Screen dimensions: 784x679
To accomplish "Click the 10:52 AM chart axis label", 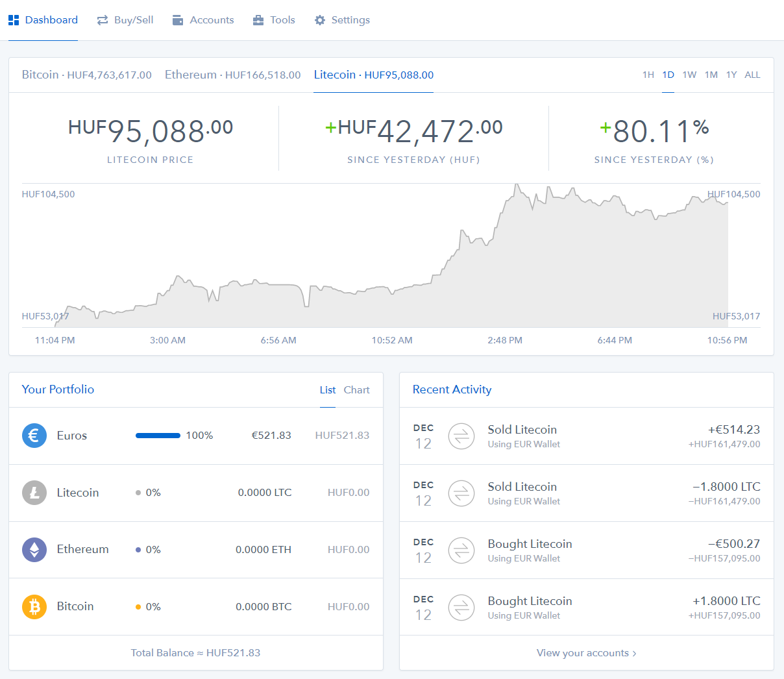I will [392, 340].
